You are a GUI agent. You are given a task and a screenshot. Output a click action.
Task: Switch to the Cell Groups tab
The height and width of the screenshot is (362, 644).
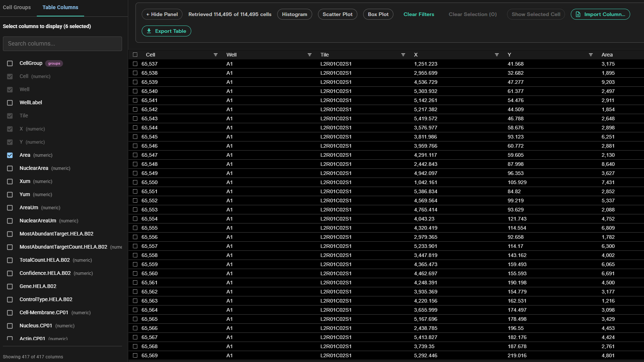click(x=17, y=7)
